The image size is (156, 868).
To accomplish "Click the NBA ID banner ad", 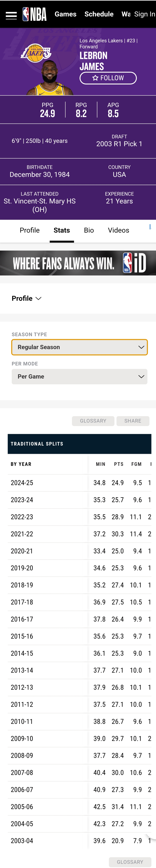I will (x=78, y=263).
